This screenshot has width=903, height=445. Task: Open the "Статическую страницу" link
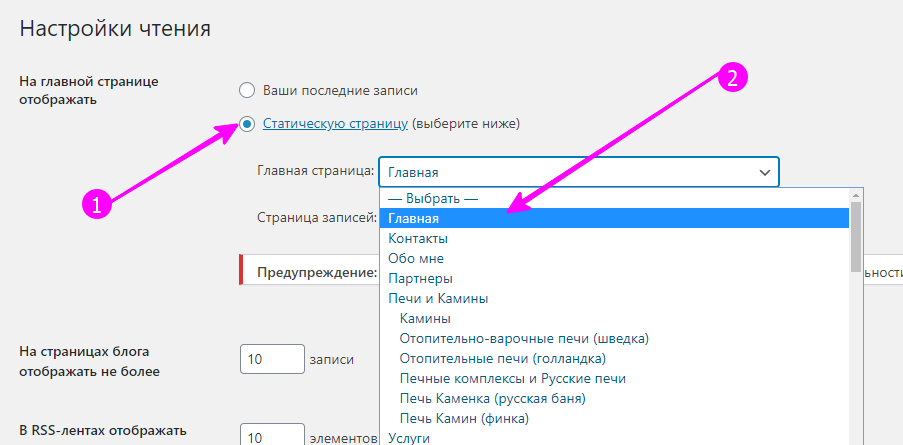[335, 124]
